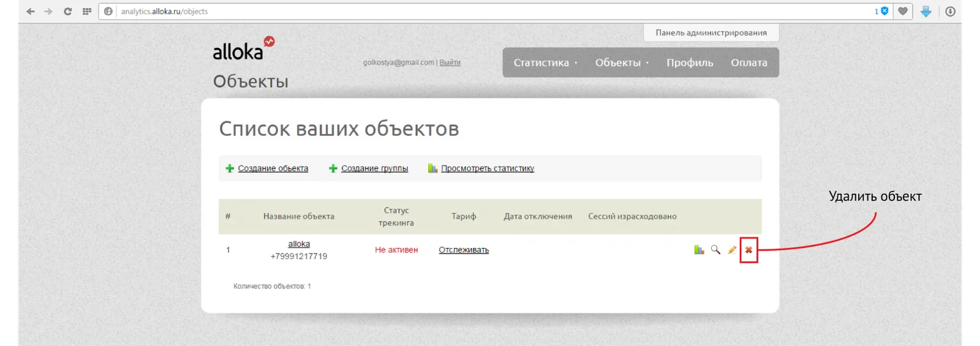
Task: Open the Профиль menu item
Action: pyautogui.click(x=690, y=62)
